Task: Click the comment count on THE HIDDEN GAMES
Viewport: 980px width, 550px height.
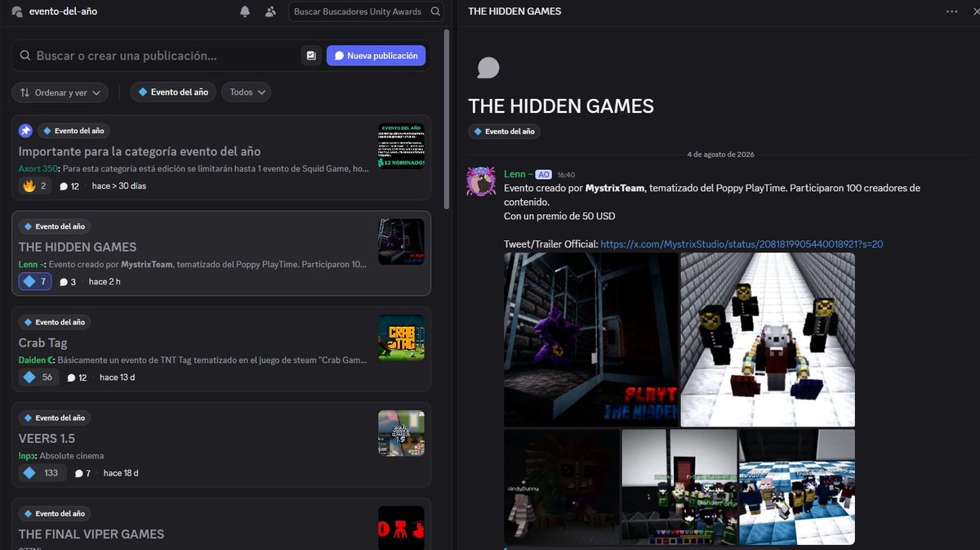Action: pyautogui.click(x=68, y=282)
